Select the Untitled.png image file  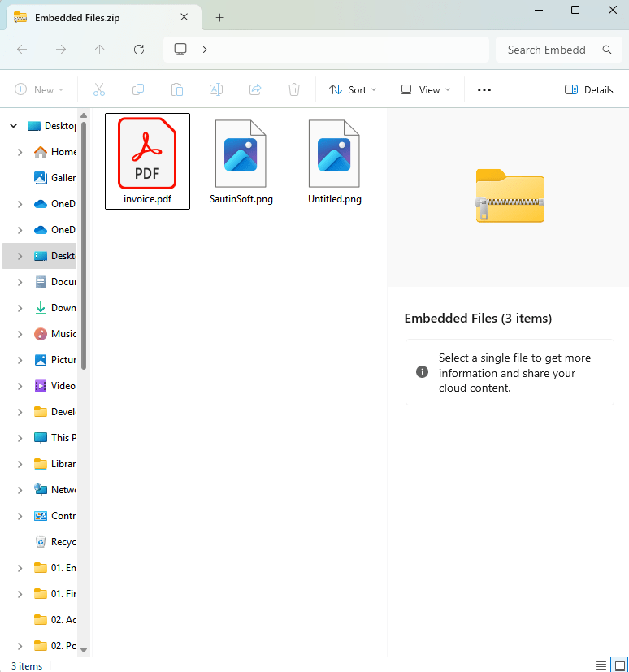pyautogui.click(x=335, y=161)
